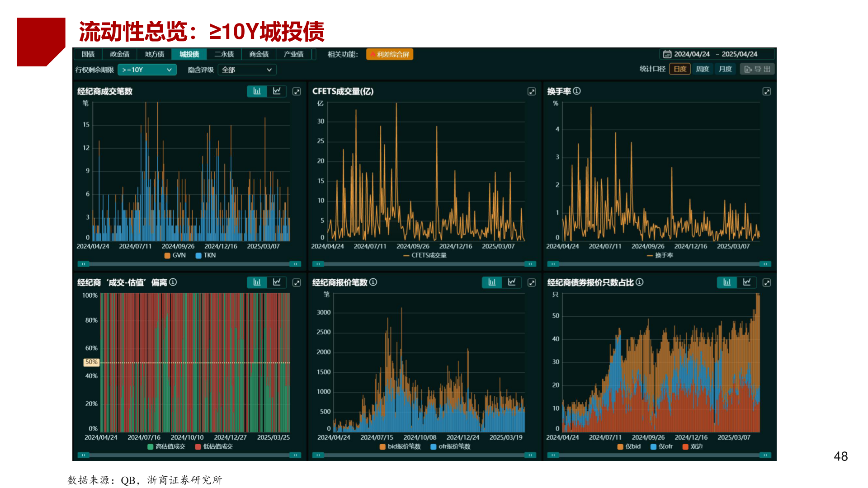The image size is (868, 488).
Task: Expand the 经纪商成交笔数 chart to fullscreen
Action: [x=297, y=92]
